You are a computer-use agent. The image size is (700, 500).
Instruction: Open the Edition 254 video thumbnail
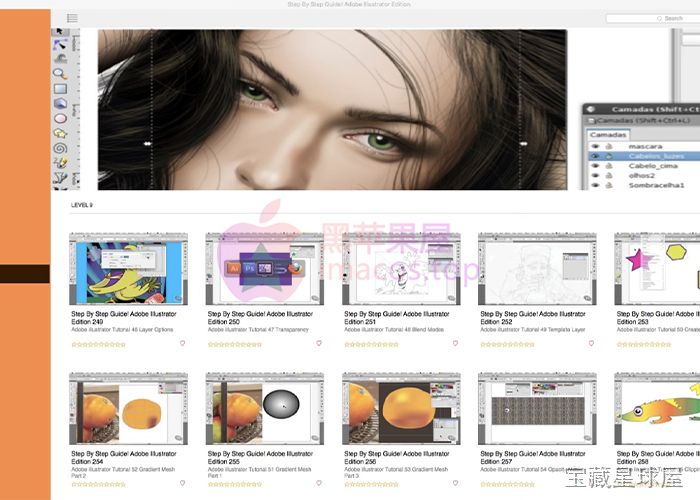pos(129,408)
